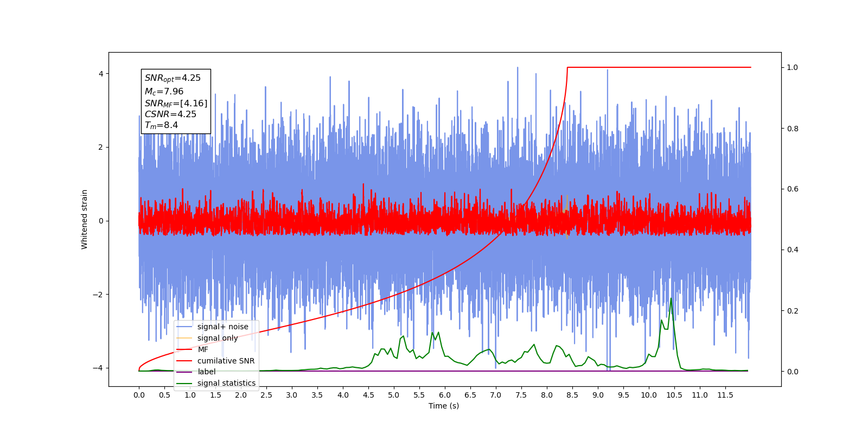Click the x-axis tick label 1.0

coord(190,395)
